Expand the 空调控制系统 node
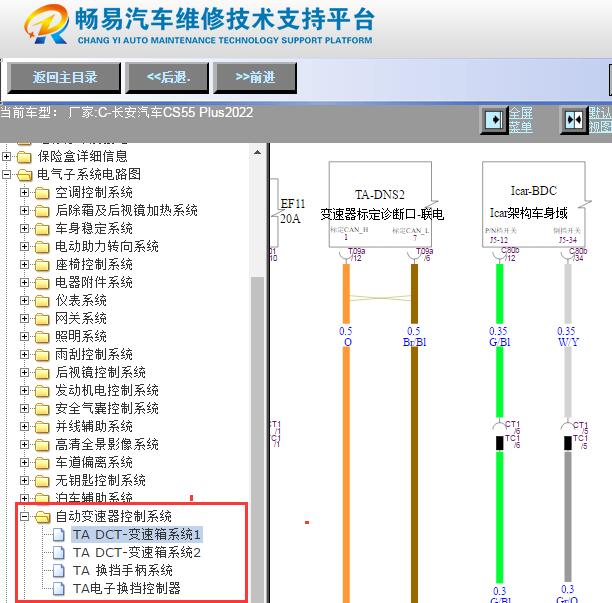Viewport: 612px width, 603px height. (24, 192)
